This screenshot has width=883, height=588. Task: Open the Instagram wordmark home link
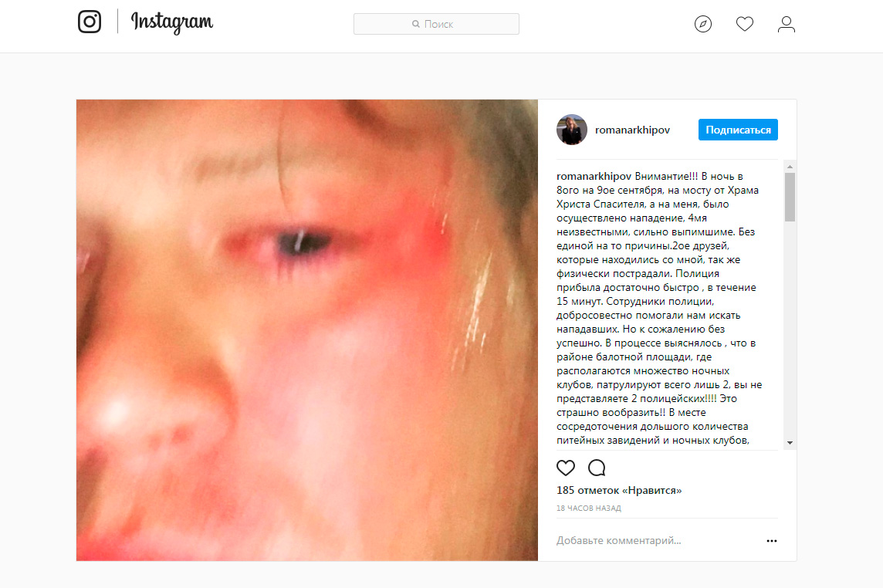tap(172, 22)
